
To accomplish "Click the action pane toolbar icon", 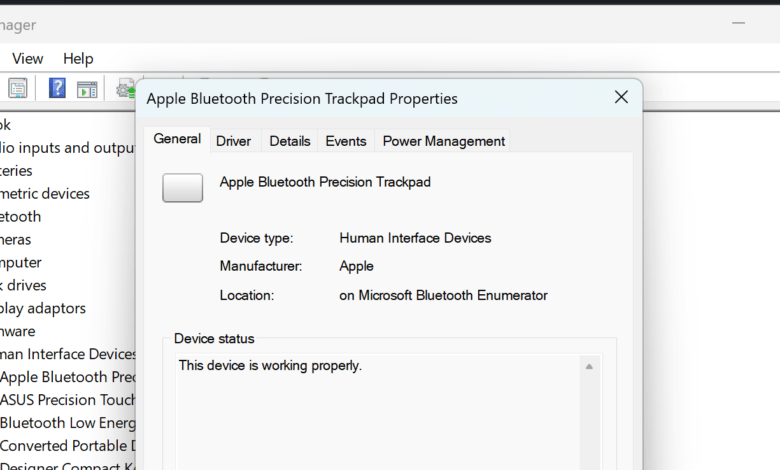I will (x=87, y=90).
